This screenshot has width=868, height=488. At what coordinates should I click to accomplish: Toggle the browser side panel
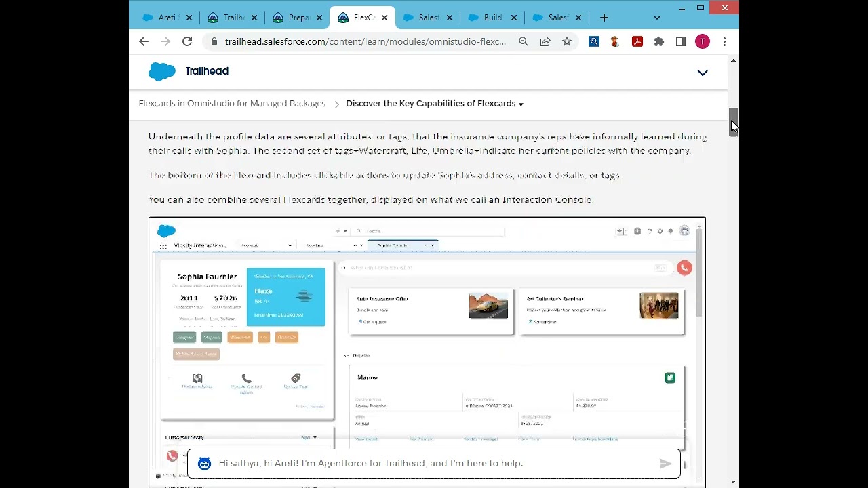(x=681, y=42)
